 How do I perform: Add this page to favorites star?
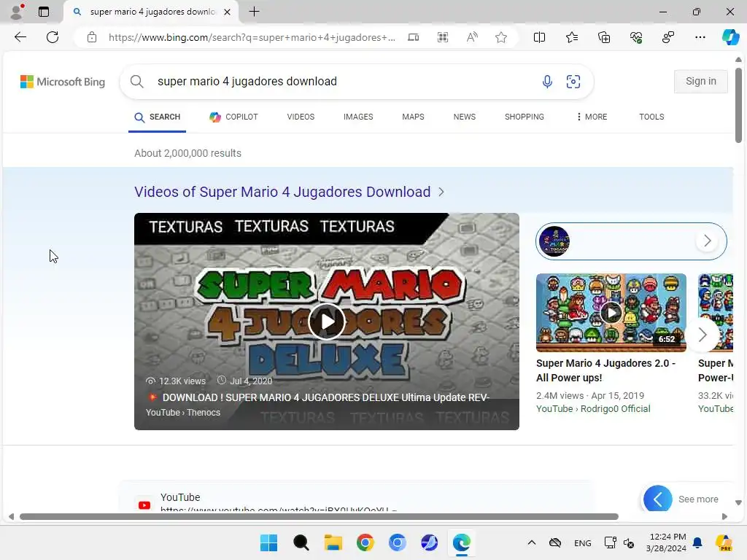coord(500,37)
